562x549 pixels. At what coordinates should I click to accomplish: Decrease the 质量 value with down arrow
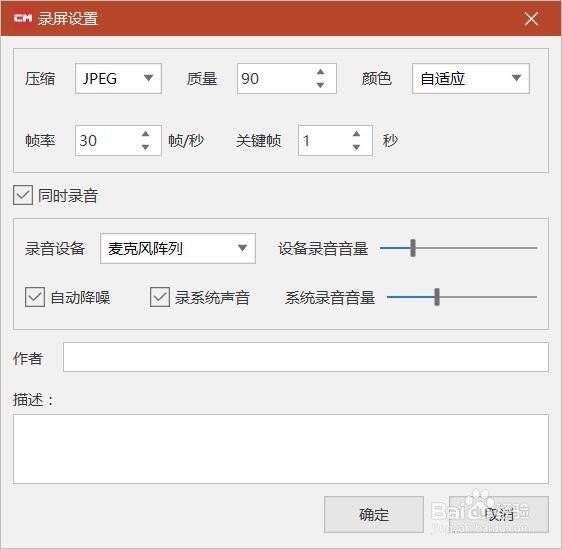(320, 85)
